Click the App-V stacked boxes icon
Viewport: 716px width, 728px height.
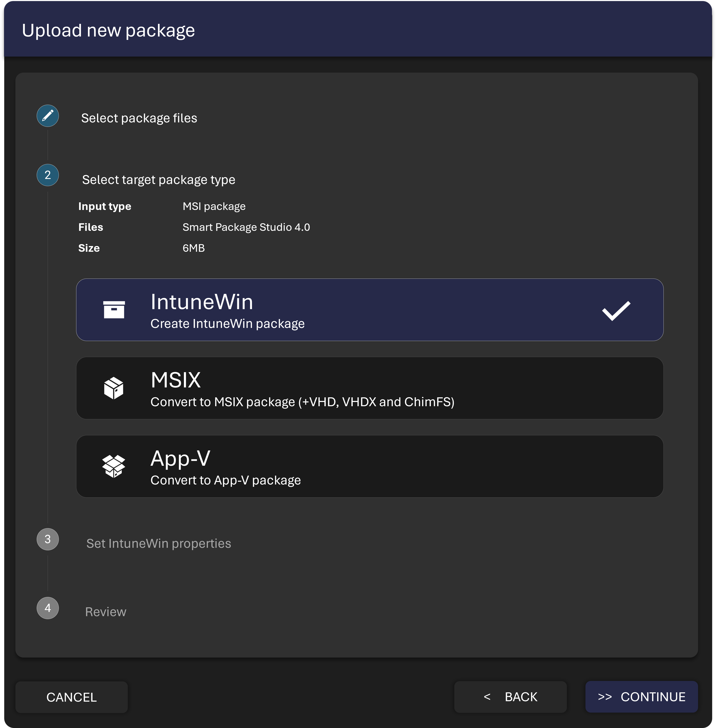pyautogui.click(x=113, y=466)
